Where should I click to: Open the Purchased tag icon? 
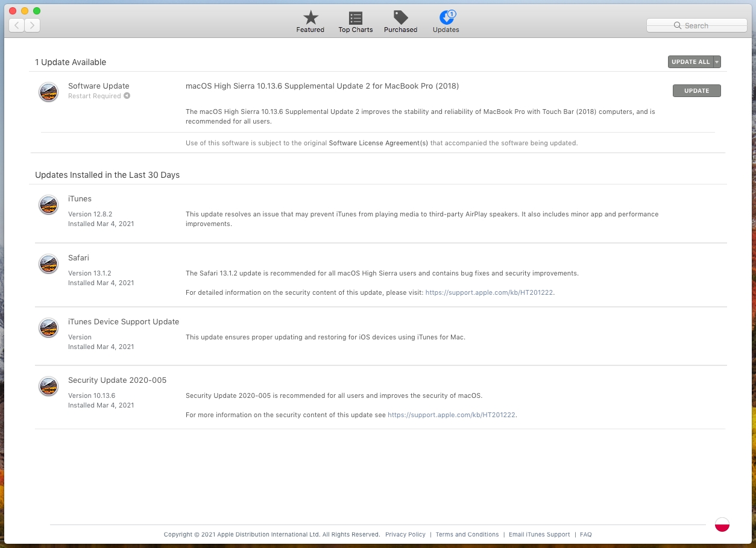click(x=400, y=17)
